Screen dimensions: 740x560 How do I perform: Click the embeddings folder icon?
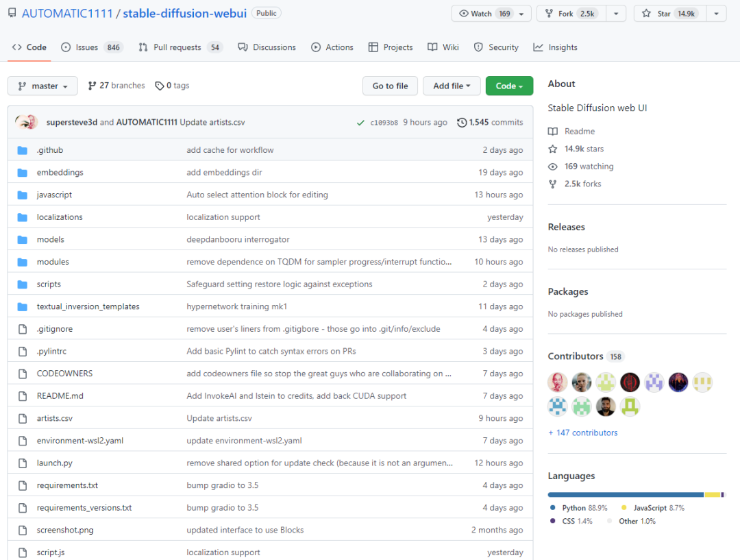pos(22,172)
